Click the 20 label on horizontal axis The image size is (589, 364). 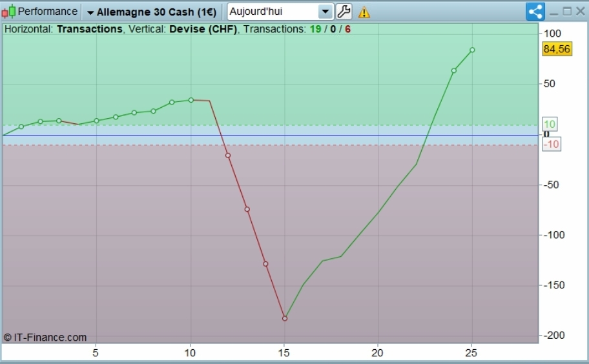pos(377,353)
